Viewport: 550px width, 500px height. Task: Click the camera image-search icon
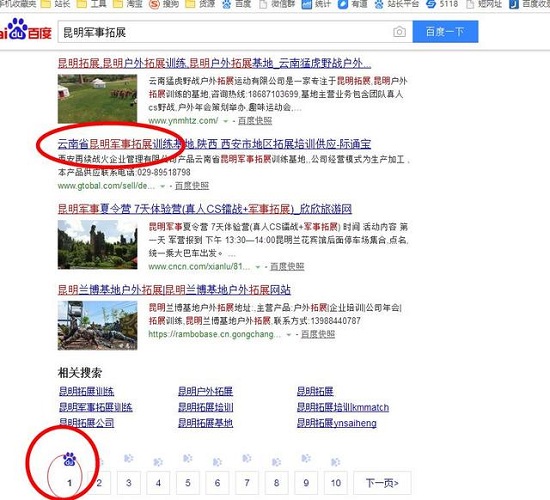pos(399,32)
